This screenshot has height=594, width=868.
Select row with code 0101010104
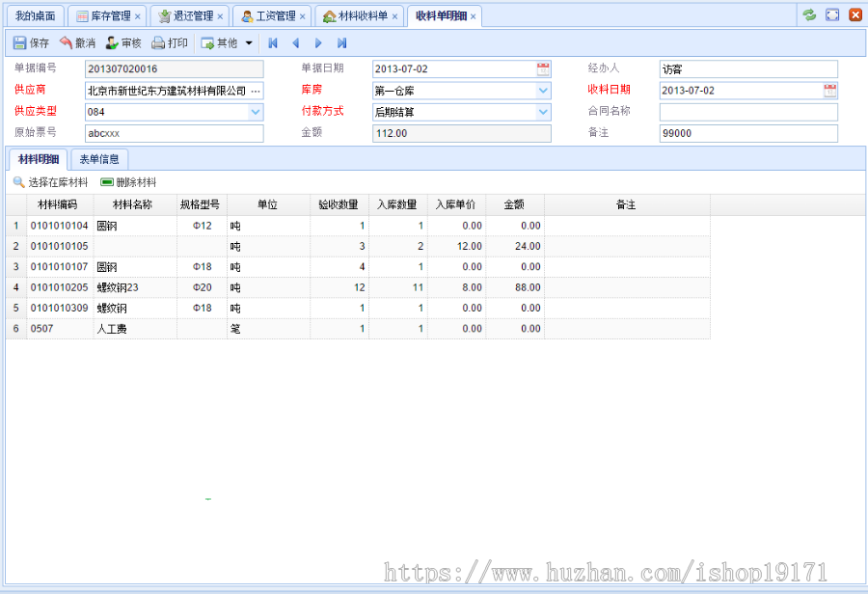click(x=358, y=226)
